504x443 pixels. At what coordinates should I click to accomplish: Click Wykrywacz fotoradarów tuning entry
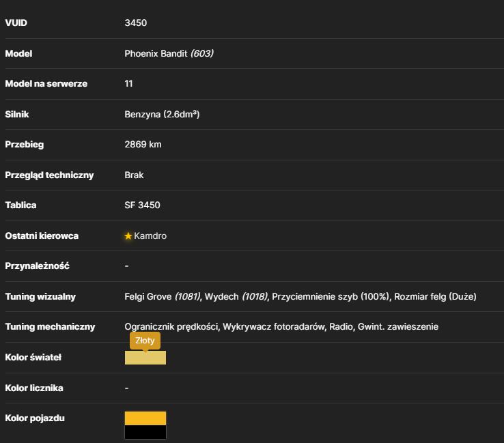pyautogui.click(x=274, y=327)
